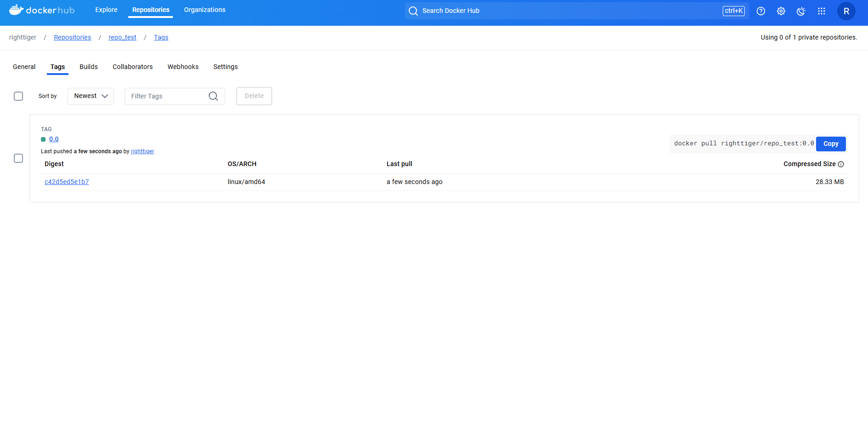Click the linux/amd64 cell
The image size is (868, 438).
(x=246, y=182)
